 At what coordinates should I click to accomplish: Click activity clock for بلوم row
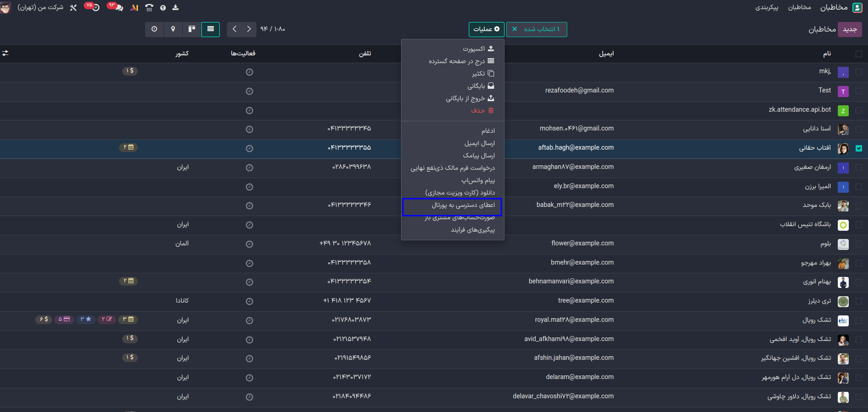pos(250,244)
